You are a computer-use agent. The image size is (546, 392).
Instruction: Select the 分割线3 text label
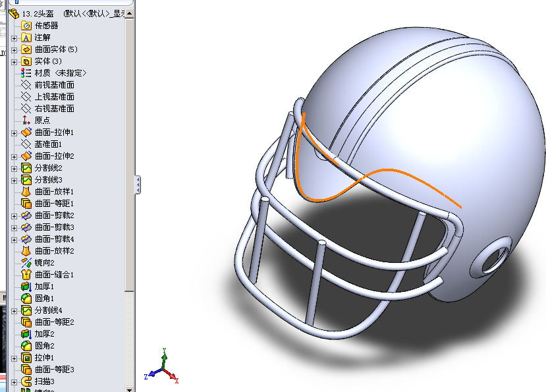click(x=48, y=180)
